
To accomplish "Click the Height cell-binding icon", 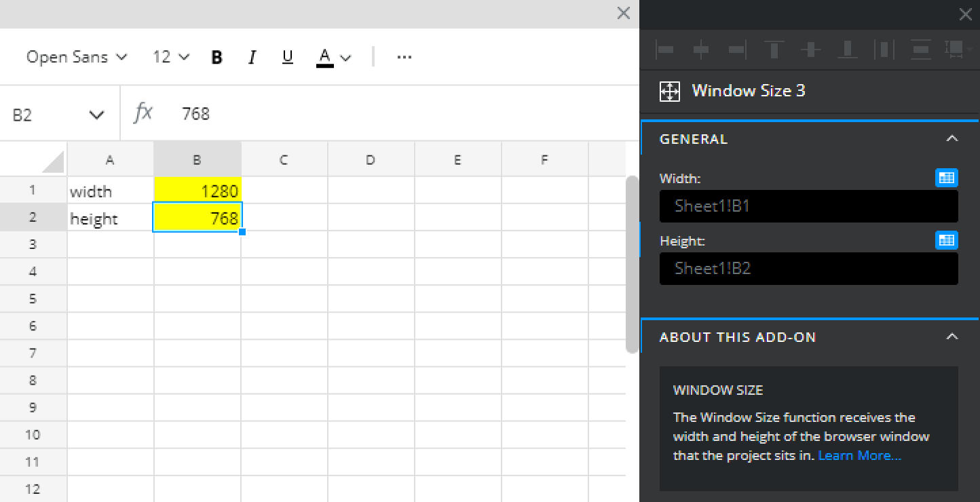I will pyautogui.click(x=946, y=240).
